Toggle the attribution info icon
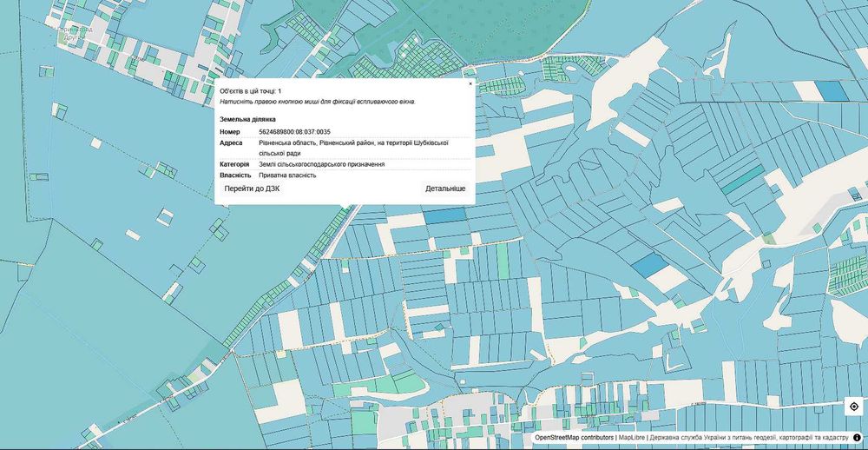 coord(857,437)
